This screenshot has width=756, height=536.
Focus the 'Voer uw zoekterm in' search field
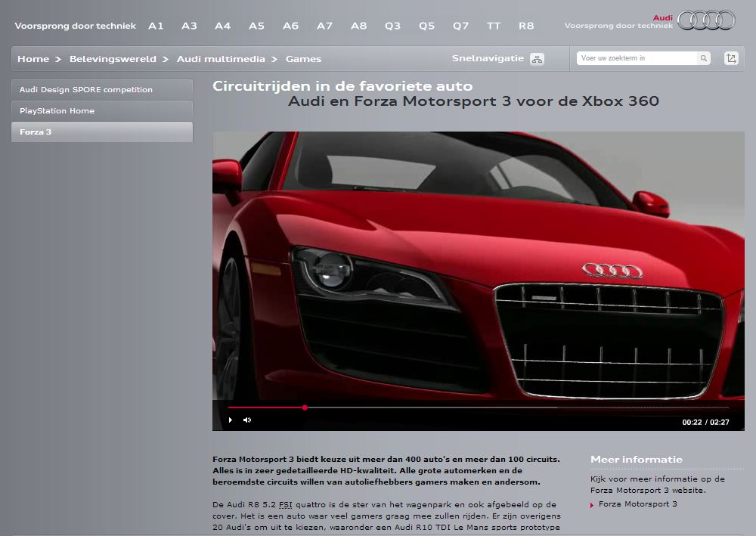(637, 58)
